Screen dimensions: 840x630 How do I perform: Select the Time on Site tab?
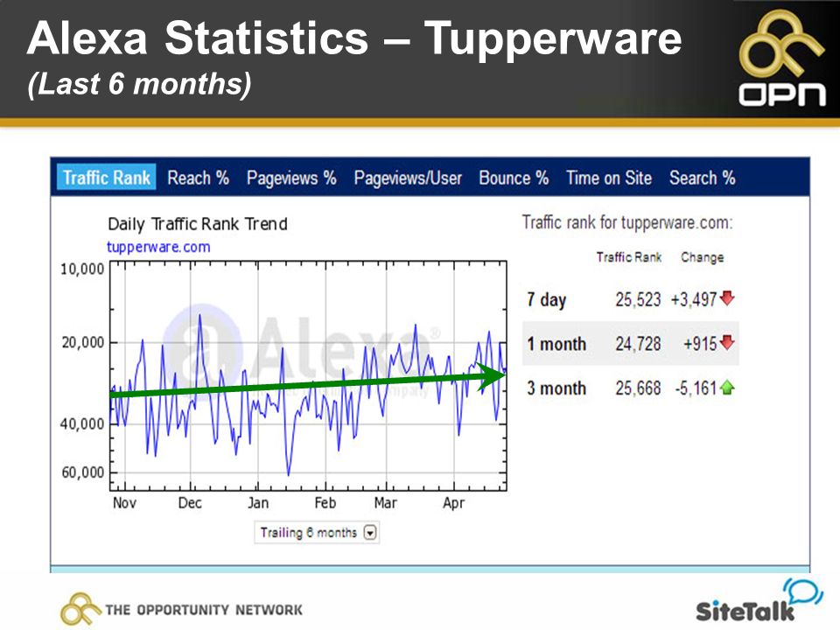[609, 178]
